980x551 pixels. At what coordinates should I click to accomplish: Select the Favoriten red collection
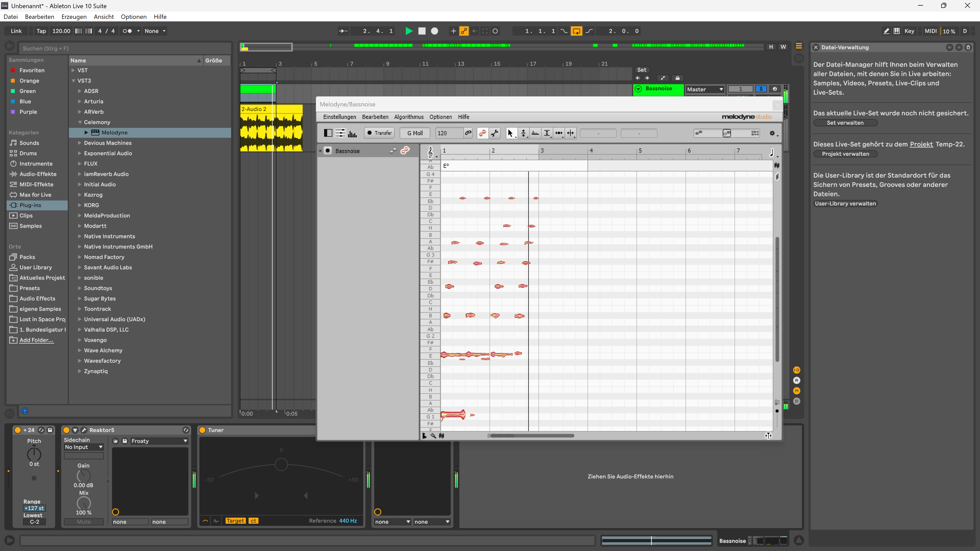pyautogui.click(x=32, y=70)
